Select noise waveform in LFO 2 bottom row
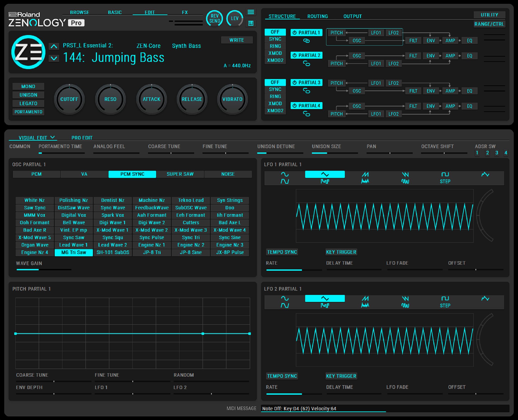Image resolution: width=518 pixels, height=420 pixels. pyautogui.click(x=365, y=305)
